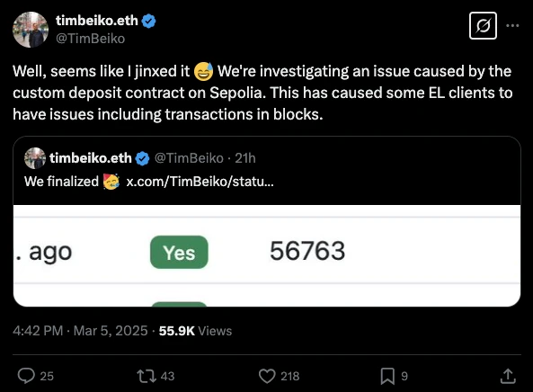
Task: Click the blue verified badge beside timbeiko.eth
Action: [148, 21]
